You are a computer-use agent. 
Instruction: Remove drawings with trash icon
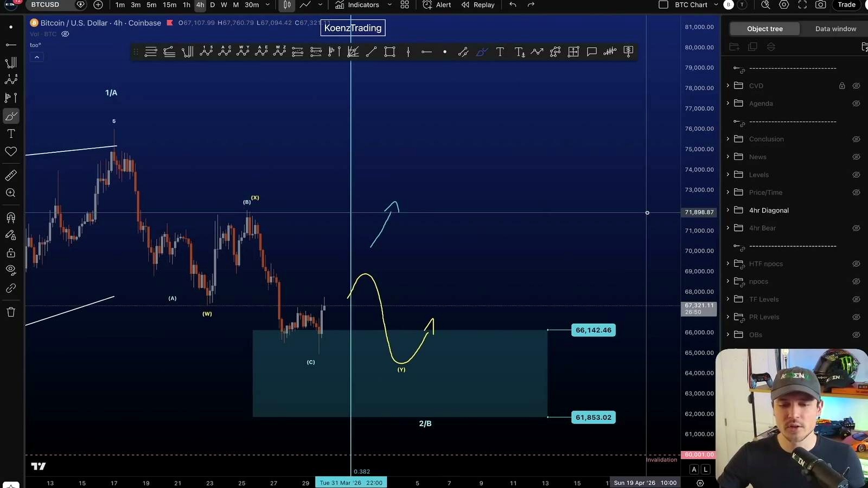[x=11, y=312]
